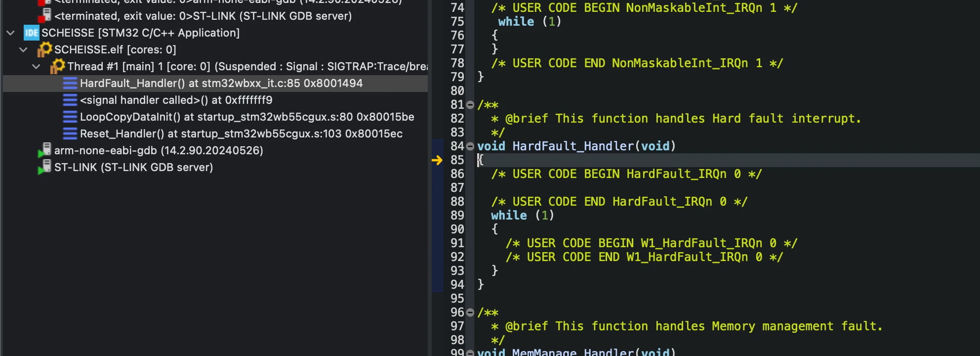Fold the comment block at line 81
This screenshot has width=980, height=356.
[x=470, y=105]
